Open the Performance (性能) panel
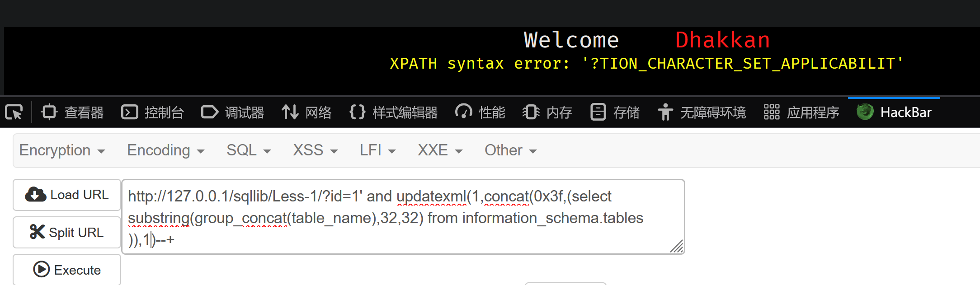980x285 pixels. coord(480,112)
